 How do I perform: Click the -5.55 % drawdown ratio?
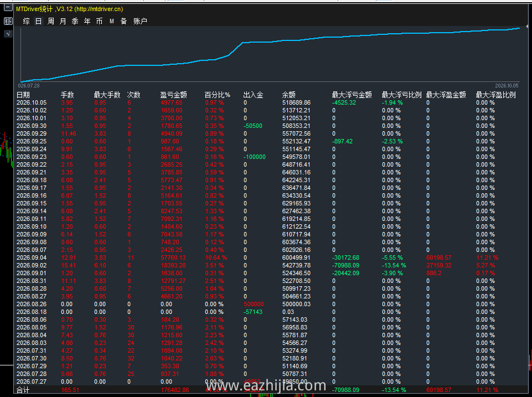392,258
